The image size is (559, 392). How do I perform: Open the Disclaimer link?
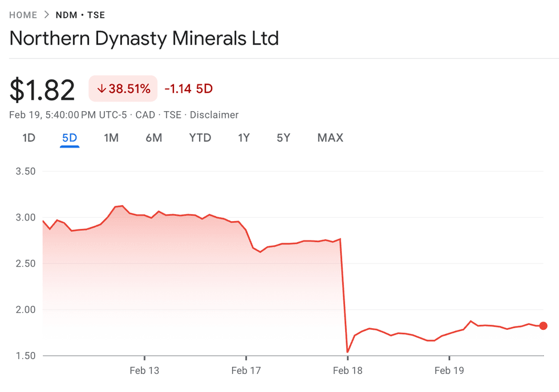[x=214, y=115]
